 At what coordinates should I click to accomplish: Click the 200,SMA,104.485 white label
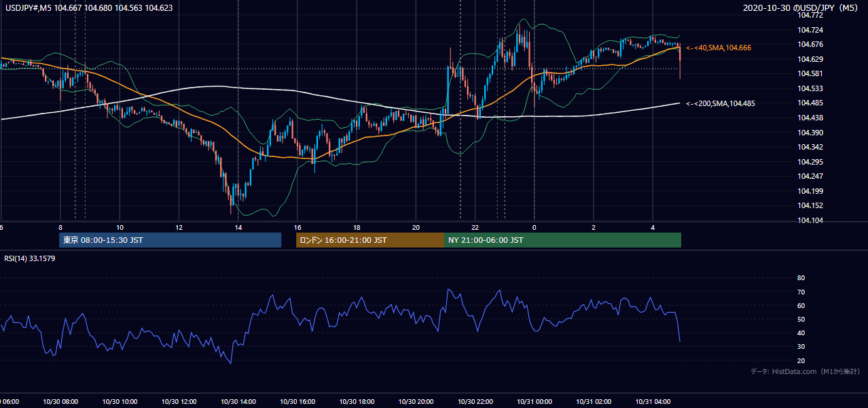[x=721, y=103]
